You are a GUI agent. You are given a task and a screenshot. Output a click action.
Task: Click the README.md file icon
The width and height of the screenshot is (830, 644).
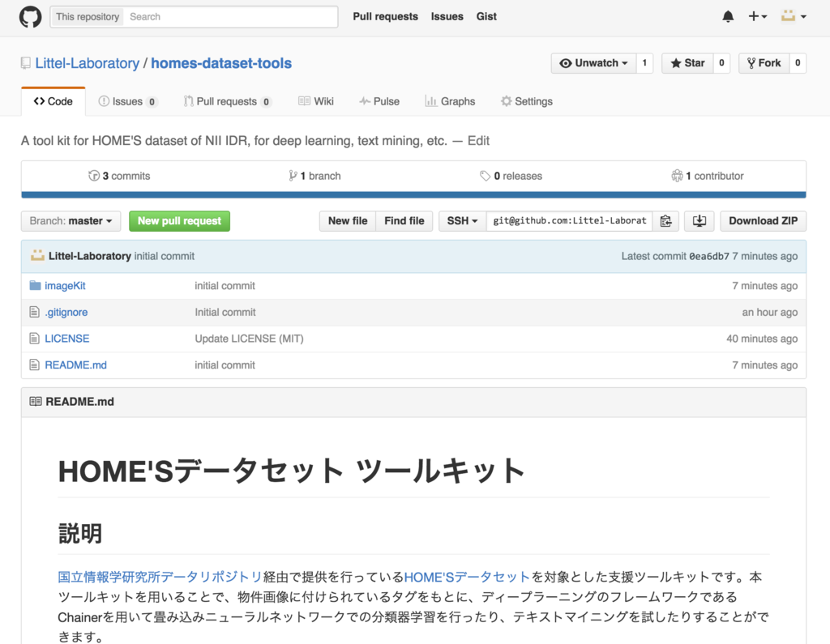[34, 365]
